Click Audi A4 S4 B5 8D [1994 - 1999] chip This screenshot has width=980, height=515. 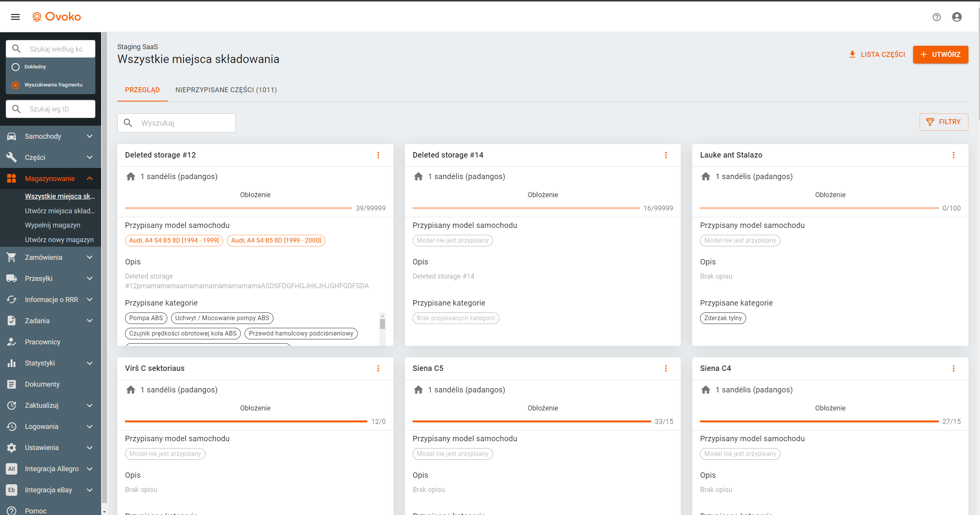pyautogui.click(x=174, y=241)
